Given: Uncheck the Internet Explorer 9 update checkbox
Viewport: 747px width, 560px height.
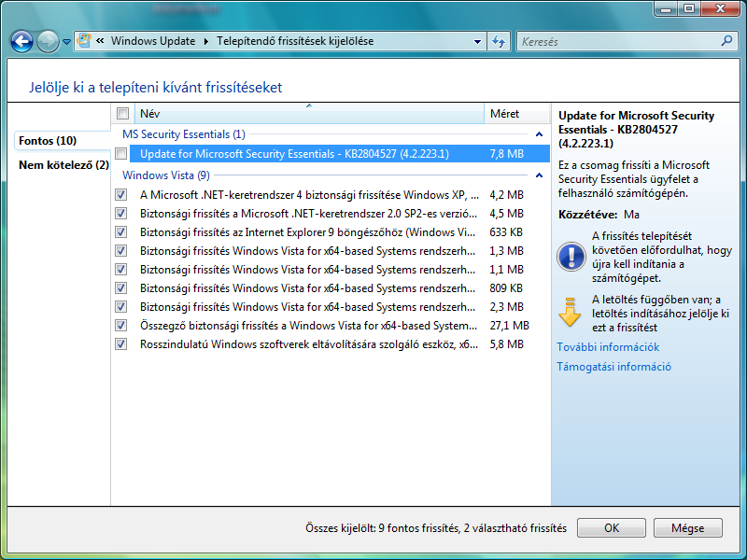Looking at the screenshot, I should (121, 231).
